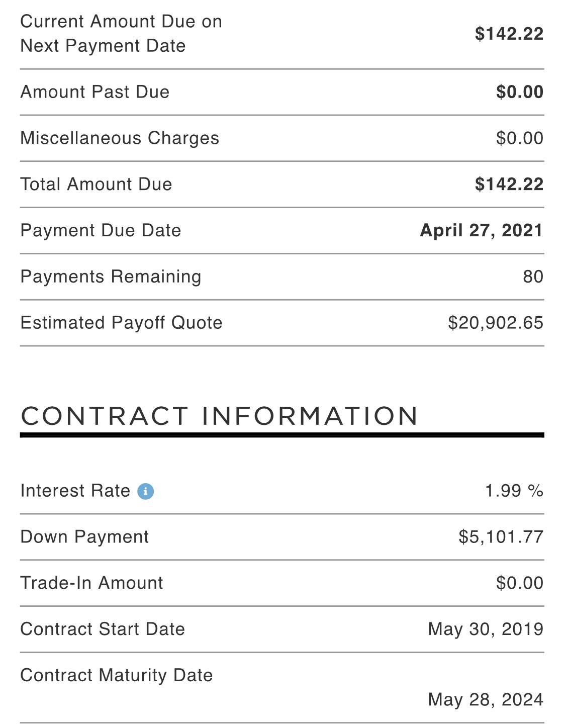Click the $142.22 Total Amount Due value
Viewport: 565px width, 728px height.
click(x=509, y=185)
